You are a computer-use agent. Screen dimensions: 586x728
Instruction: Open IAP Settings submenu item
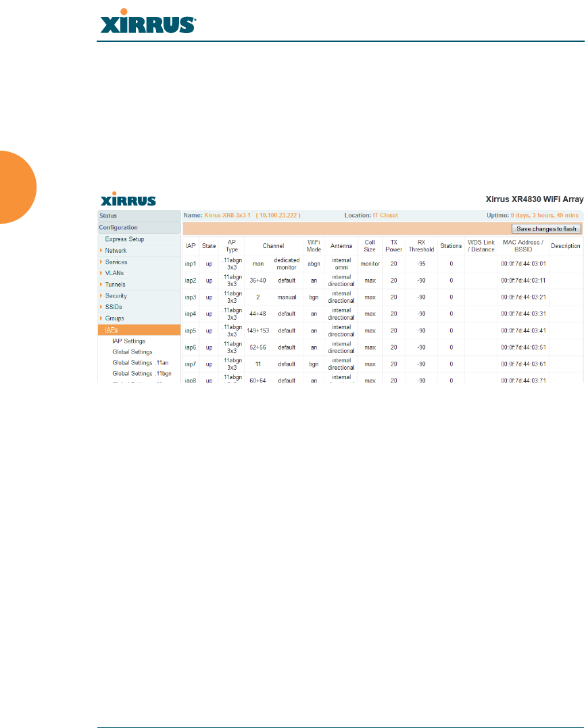click(128, 341)
